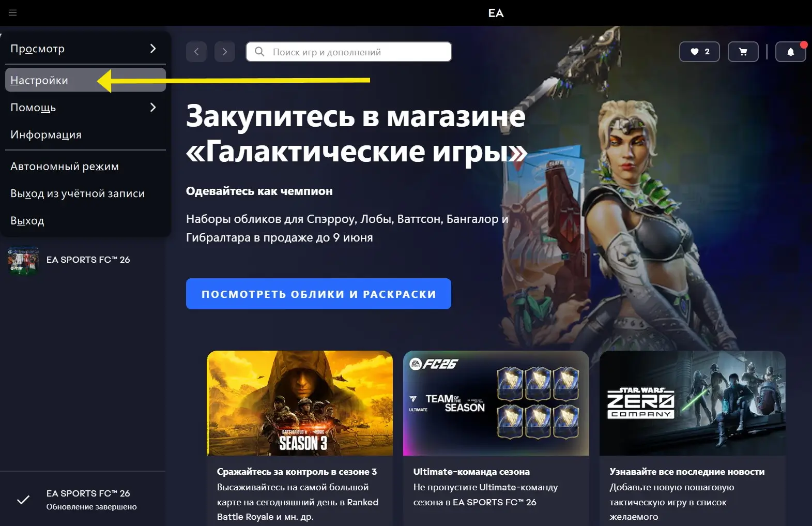Viewport: 812px width, 526px height.
Task: Open the hamburger menu icon
Action: coord(13,12)
